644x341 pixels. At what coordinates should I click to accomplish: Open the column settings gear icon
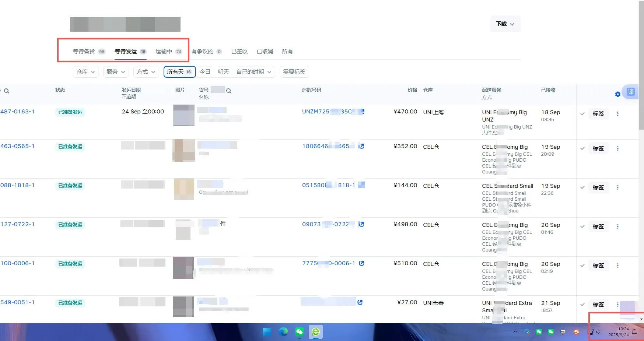(617, 94)
